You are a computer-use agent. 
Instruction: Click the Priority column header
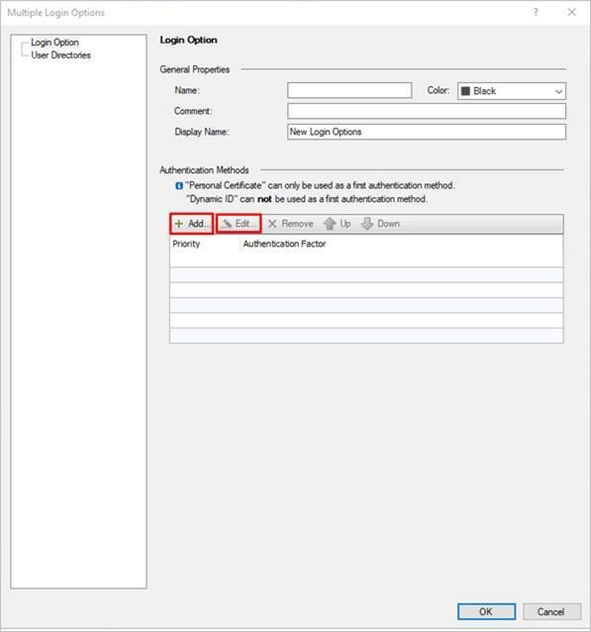(x=204, y=244)
